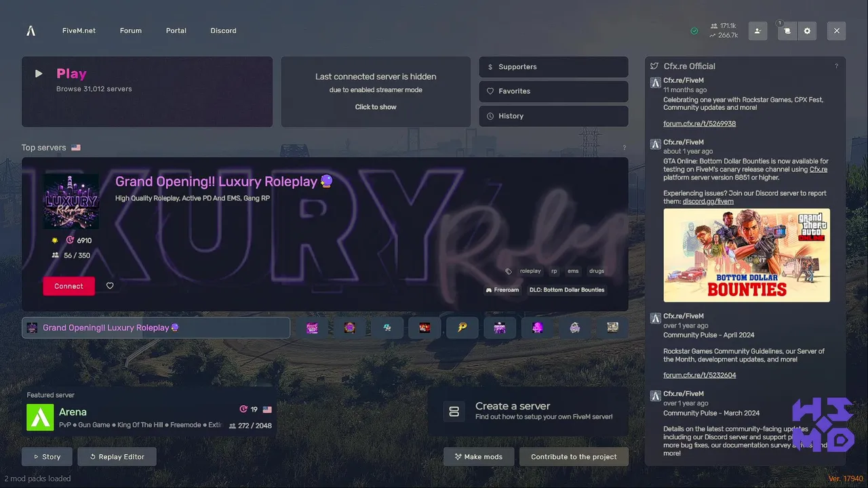This screenshot has height=488, width=868.
Task: Open the Replay Editor
Action: (x=117, y=457)
